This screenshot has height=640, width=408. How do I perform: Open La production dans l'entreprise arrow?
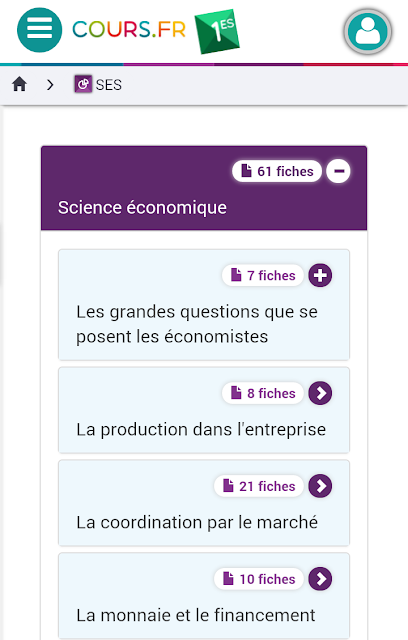click(320, 393)
